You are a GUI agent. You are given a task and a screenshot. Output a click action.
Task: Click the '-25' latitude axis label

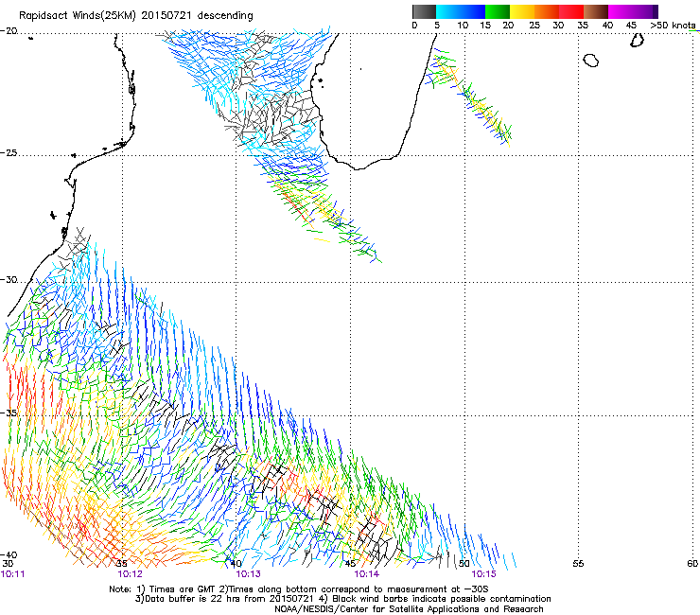click(x=9, y=153)
